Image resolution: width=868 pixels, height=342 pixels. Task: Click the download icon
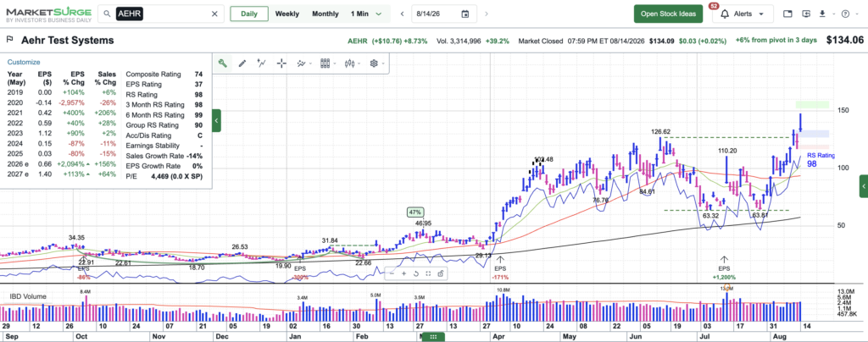[822, 14]
